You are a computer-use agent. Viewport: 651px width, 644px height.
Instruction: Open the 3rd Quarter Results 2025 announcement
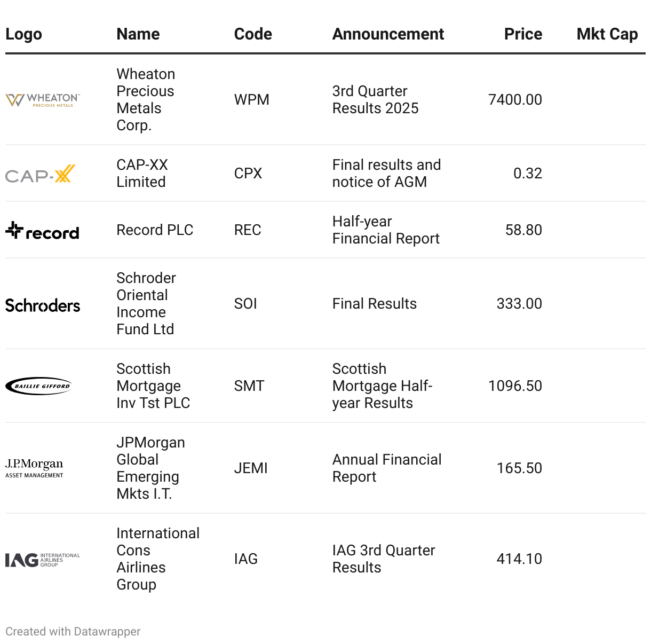375,100
